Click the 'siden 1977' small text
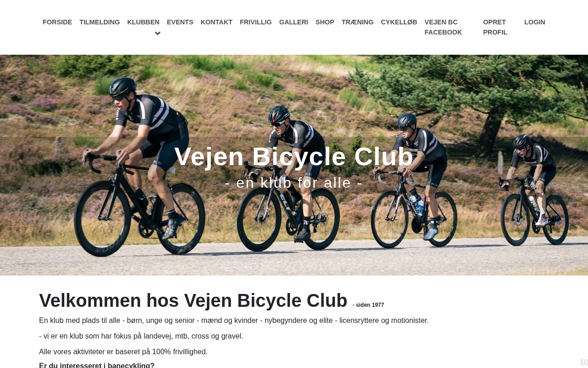This screenshot has width=588, height=368. tap(368, 305)
